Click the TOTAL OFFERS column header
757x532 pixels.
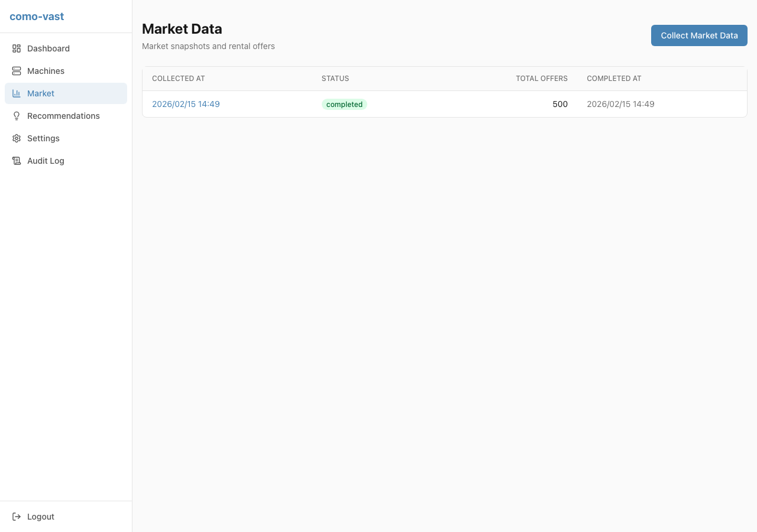(542, 79)
